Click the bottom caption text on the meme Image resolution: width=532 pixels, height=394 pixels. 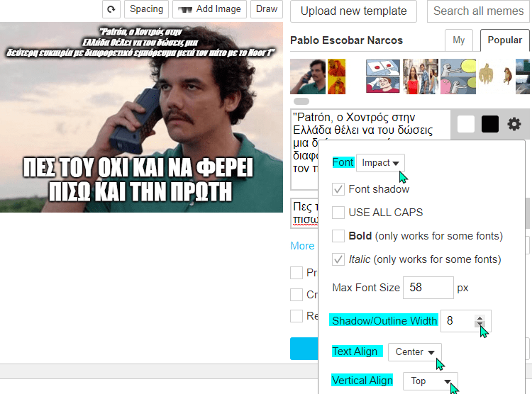click(138, 180)
